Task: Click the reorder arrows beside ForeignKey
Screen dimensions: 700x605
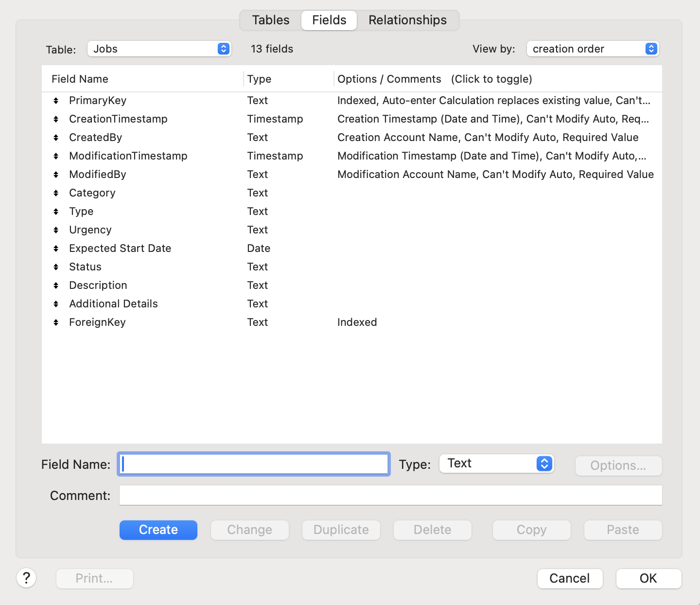Action: pos(55,322)
